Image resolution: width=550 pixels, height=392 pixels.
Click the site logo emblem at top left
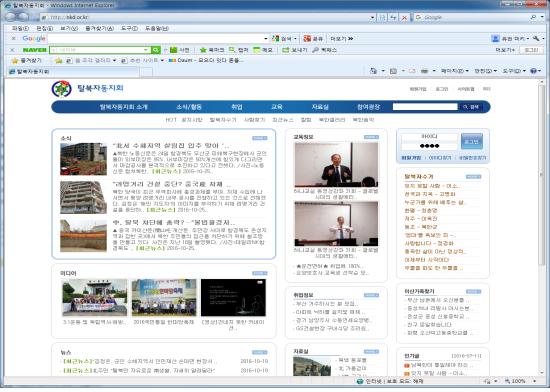click(x=61, y=89)
